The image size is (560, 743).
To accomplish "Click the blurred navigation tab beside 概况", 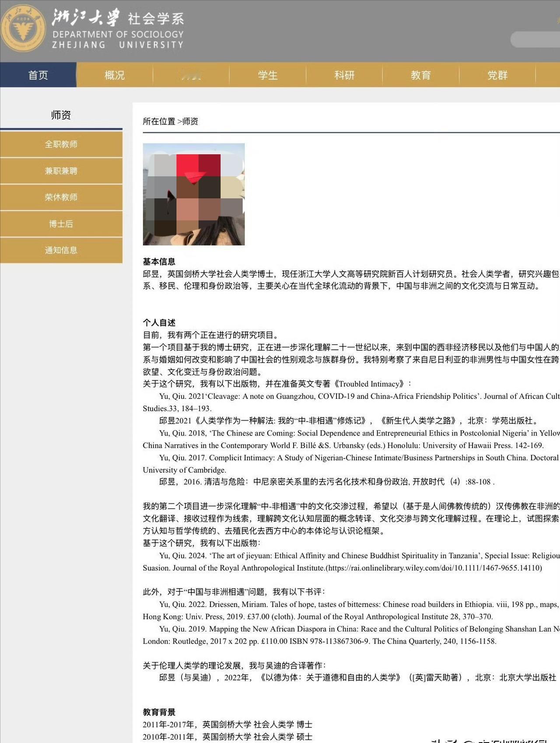I will [x=191, y=75].
